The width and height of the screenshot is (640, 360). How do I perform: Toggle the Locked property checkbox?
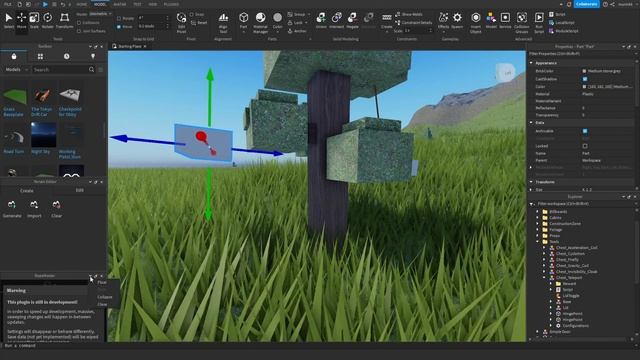585,146
